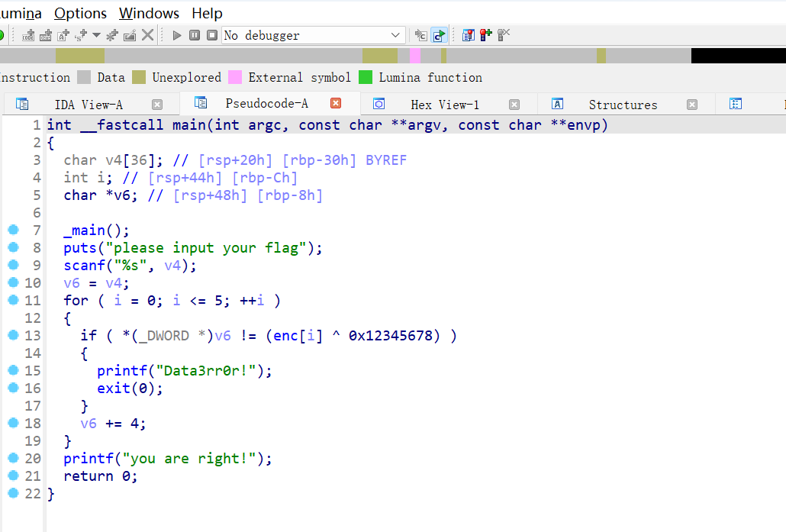Open the breakpoint list icon

[469, 35]
